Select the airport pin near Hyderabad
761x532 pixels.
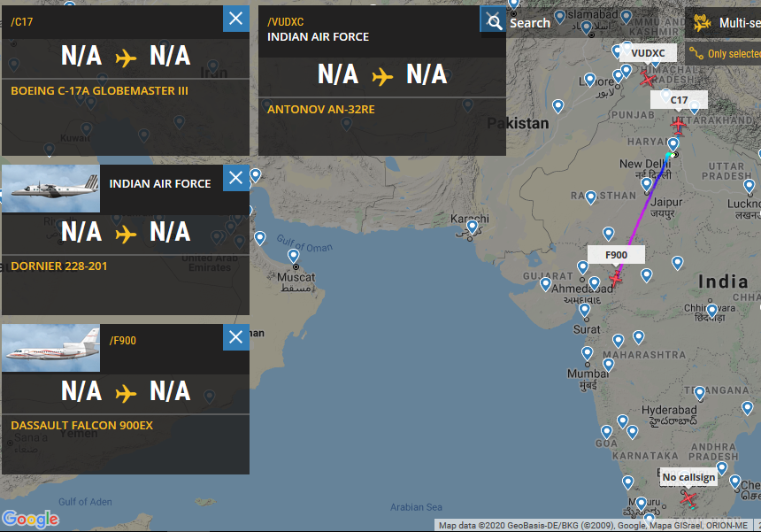[x=699, y=393]
